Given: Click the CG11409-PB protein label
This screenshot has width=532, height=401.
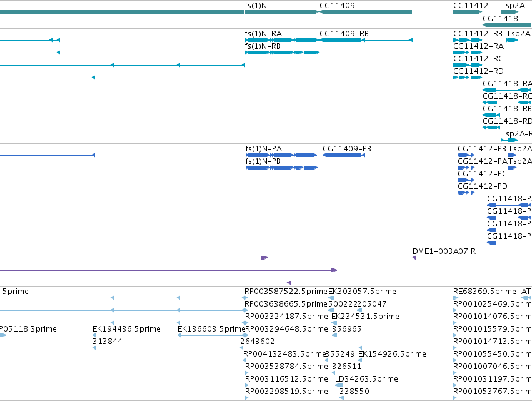Looking at the screenshot, I should (x=347, y=149).
